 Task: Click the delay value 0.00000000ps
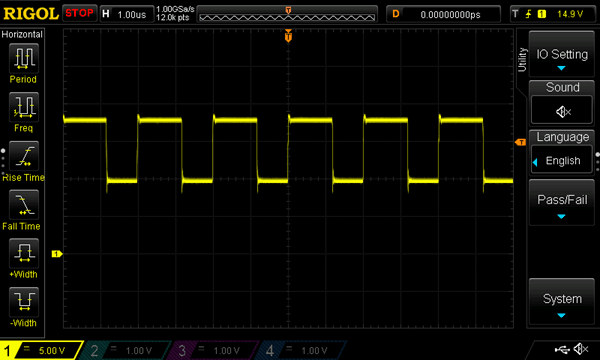point(450,15)
